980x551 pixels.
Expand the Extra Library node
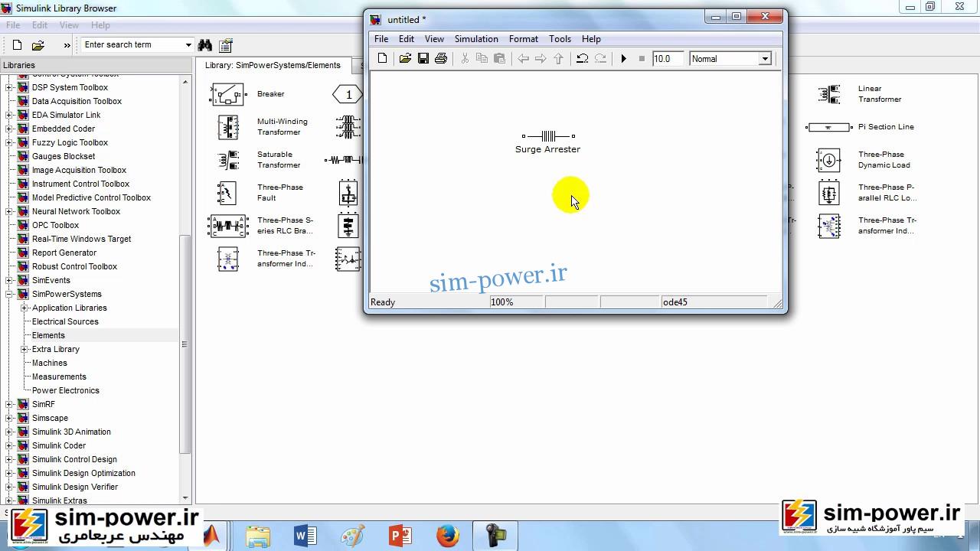[24, 349]
